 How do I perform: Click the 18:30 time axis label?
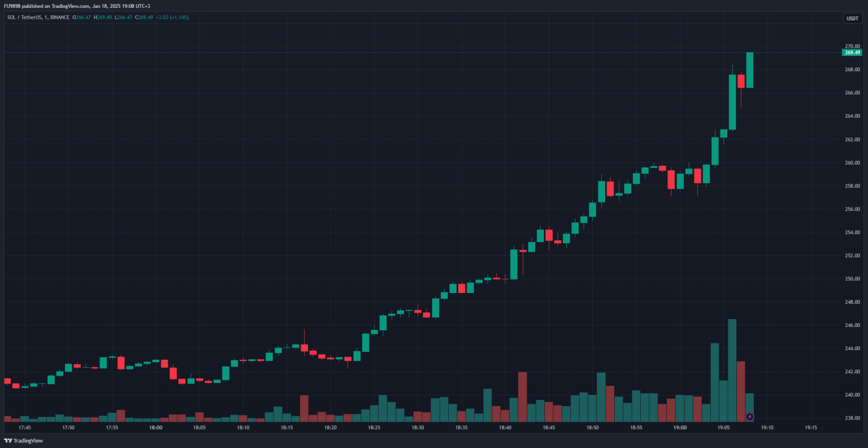tap(418, 428)
